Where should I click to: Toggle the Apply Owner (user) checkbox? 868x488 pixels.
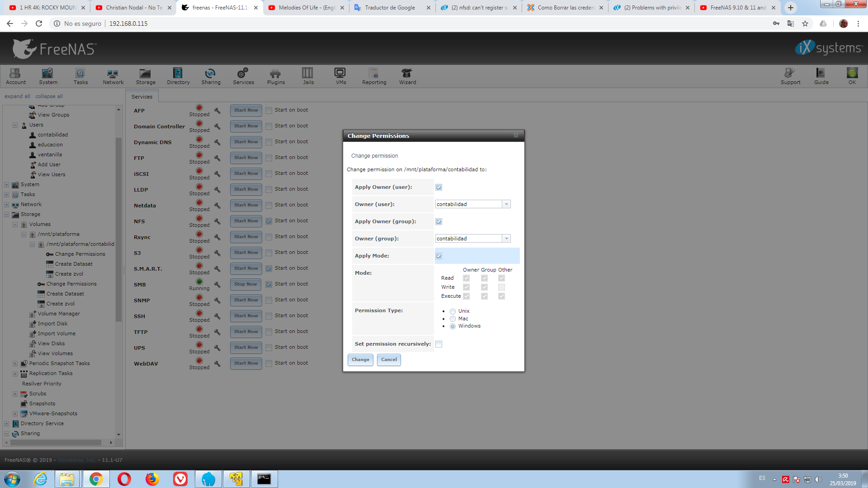(x=439, y=188)
